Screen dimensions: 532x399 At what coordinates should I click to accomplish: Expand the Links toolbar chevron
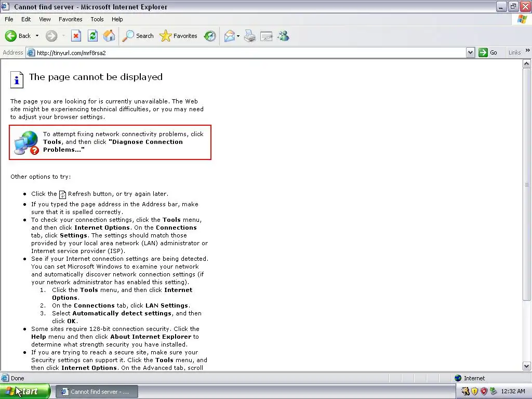coord(528,50)
